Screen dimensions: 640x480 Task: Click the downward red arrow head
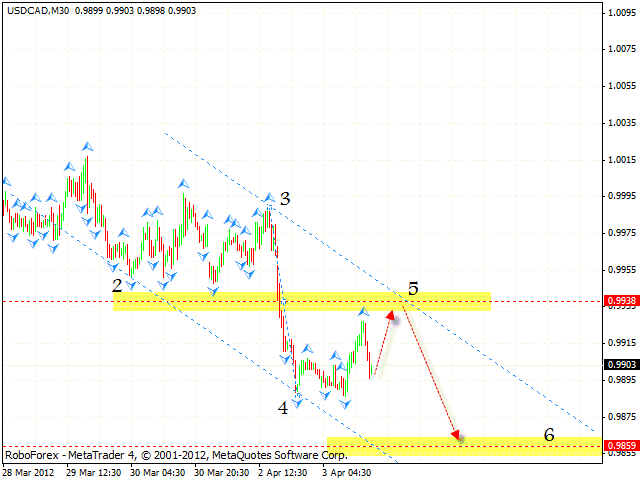pyautogui.click(x=457, y=435)
